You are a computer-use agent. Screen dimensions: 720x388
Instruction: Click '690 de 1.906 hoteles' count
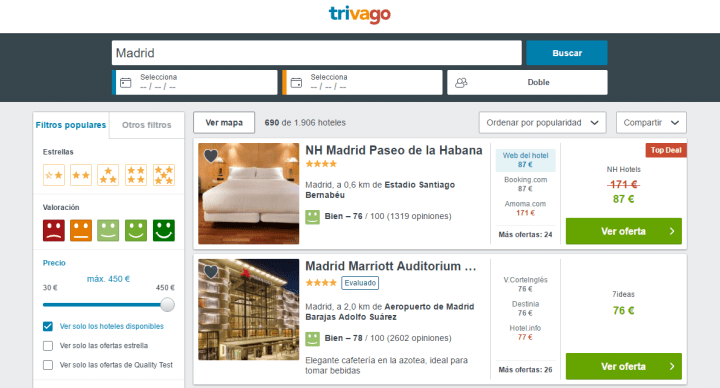click(305, 123)
